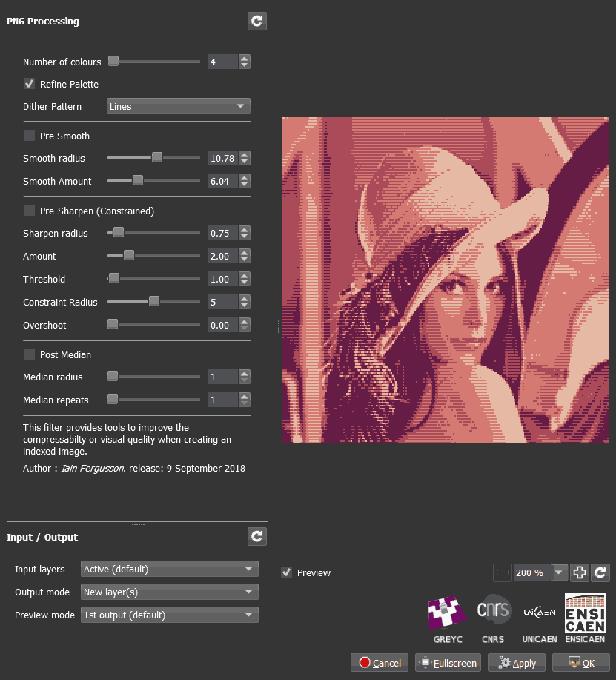Click the vertical splitter handle beside preview

(x=278, y=326)
